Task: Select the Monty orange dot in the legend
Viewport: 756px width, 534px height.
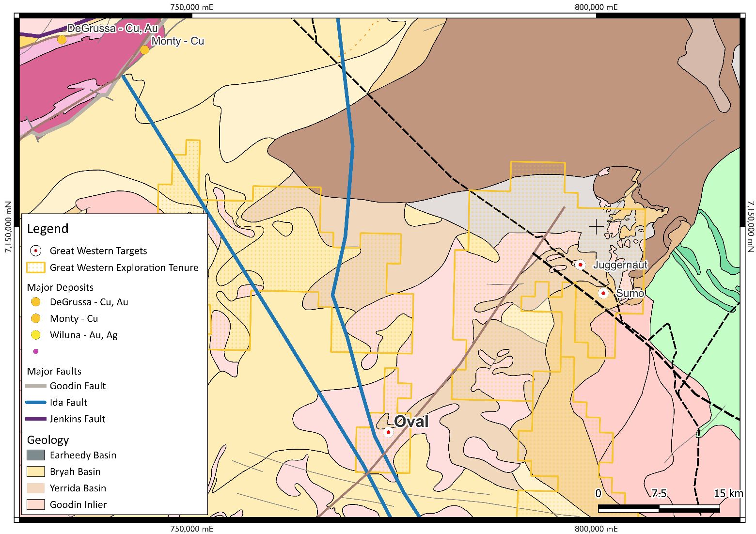Action: pos(35,318)
